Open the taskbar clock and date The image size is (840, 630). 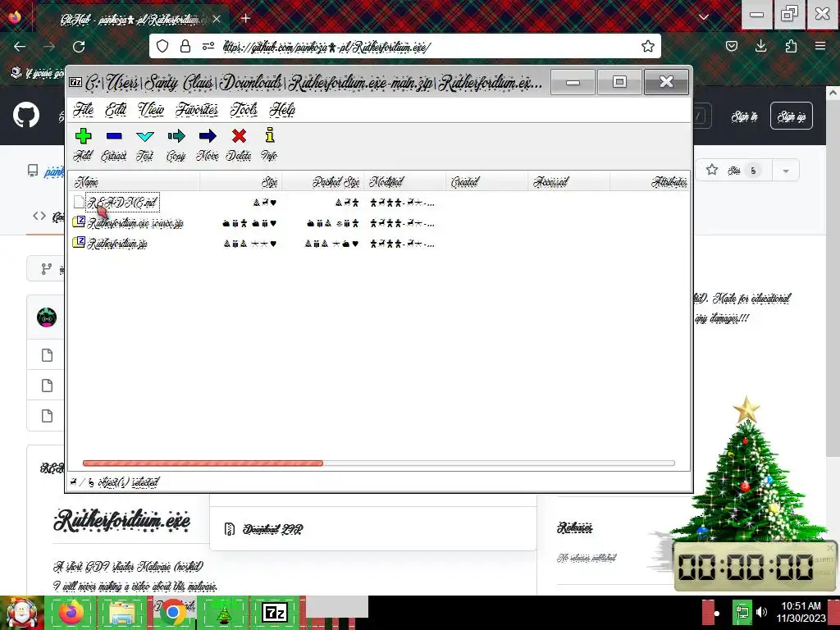801,612
